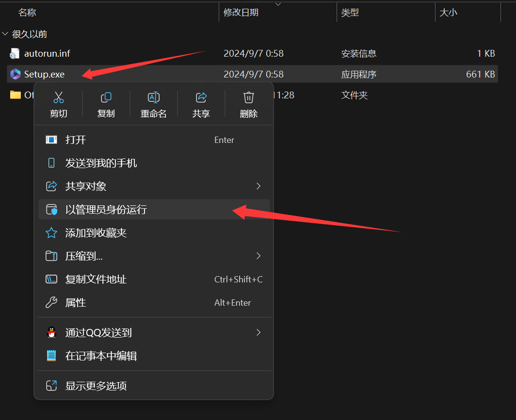This screenshot has height=420, width=516.
Task: Choose 添加到收藏夹 (Add to favorites)
Action: pos(96,233)
